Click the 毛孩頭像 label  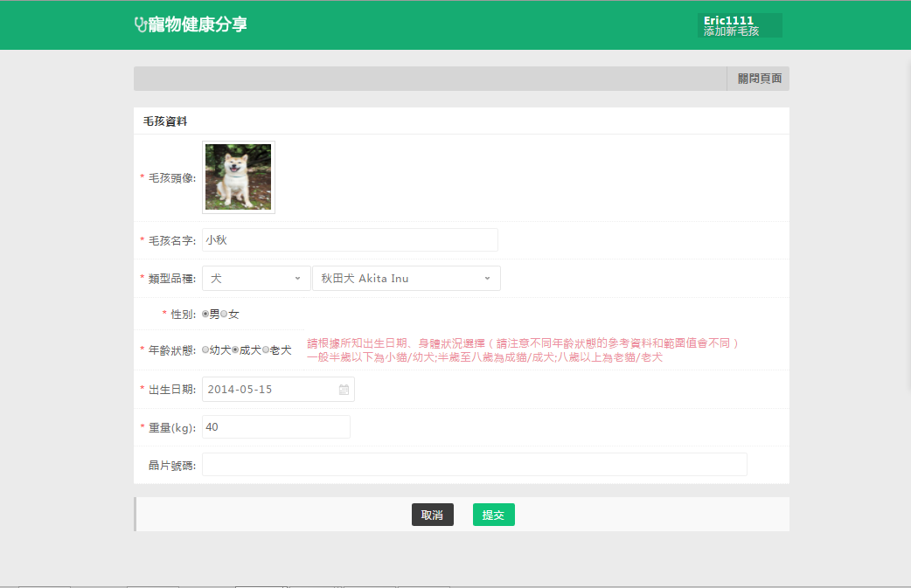172,178
